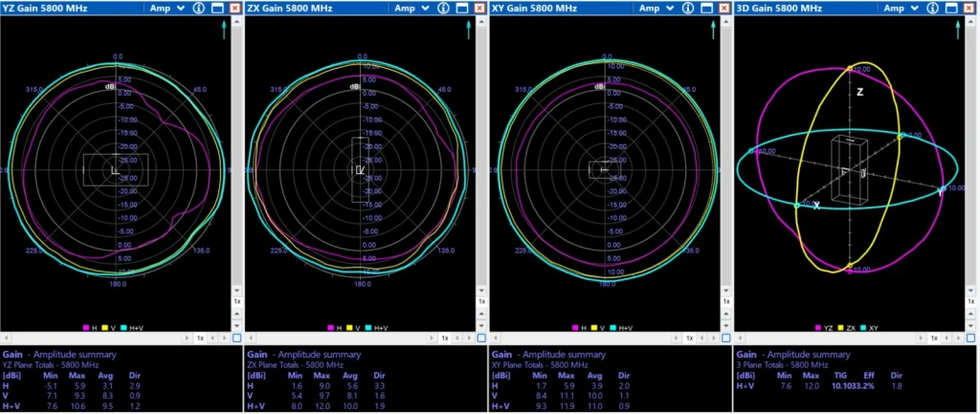Maximize the ZX Gain plot panel
Viewport: 980px width, 414px height.
[462, 8]
